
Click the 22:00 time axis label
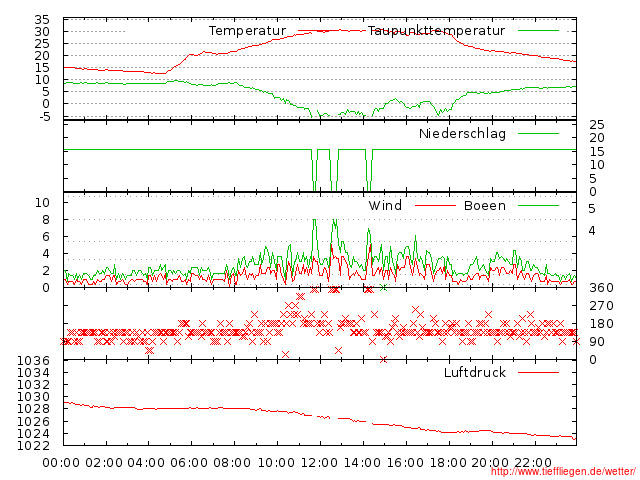click(533, 461)
